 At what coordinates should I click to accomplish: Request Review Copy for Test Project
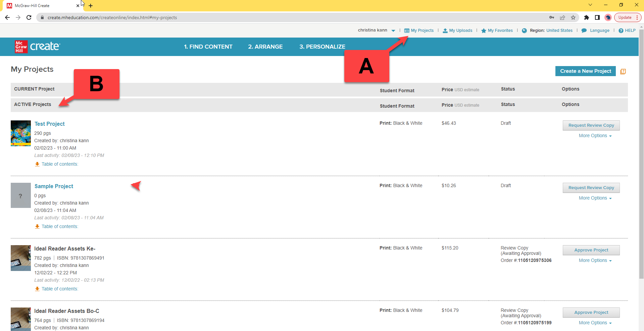(x=591, y=125)
